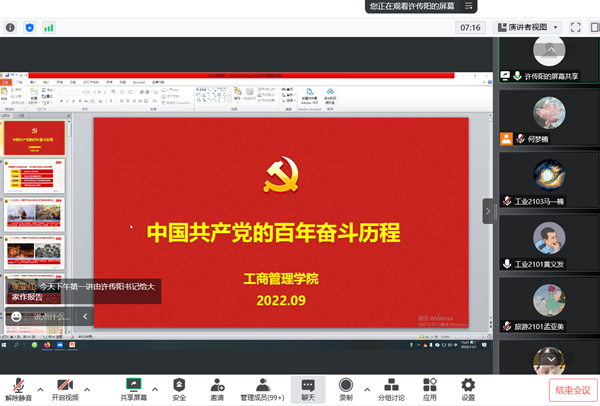Open the 应用 apps panel
The height and width of the screenshot is (406, 600).
point(430,390)
